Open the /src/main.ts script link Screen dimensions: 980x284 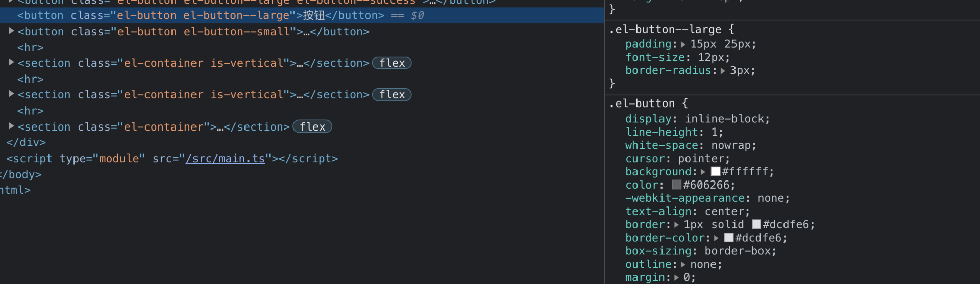[x=225, y=159]
